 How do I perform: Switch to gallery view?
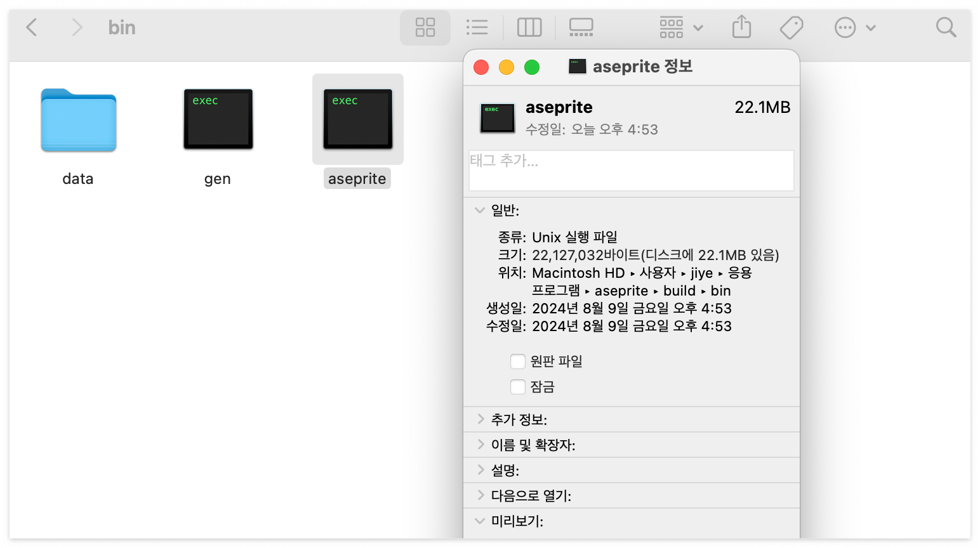[581, 27]
